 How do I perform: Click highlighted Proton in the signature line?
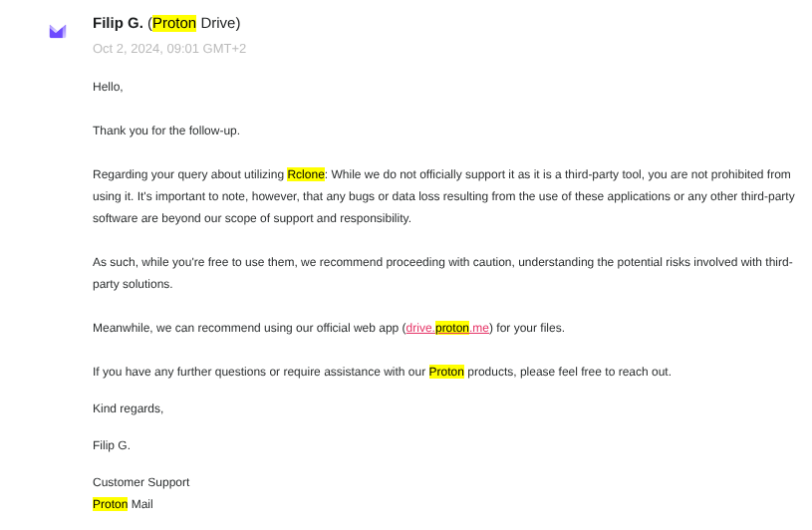110,504
